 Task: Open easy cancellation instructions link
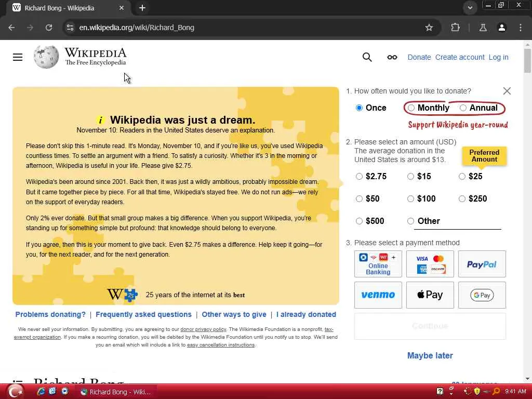point(221,345)
